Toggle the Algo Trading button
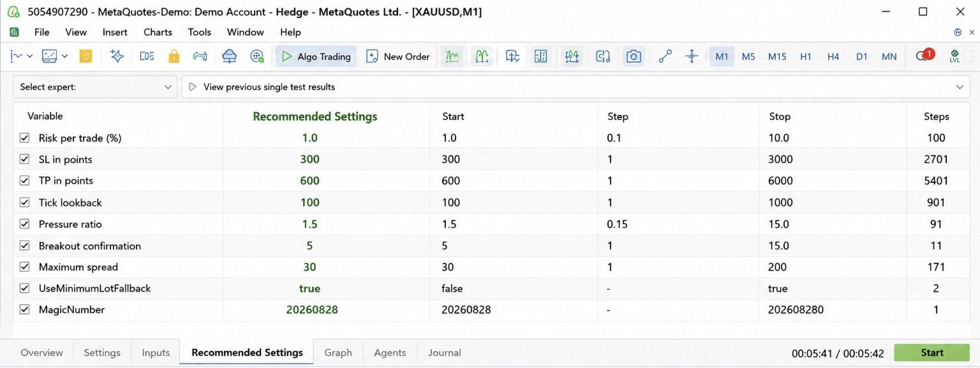Viewport: 980px width, 368px height. coord(316,56)
